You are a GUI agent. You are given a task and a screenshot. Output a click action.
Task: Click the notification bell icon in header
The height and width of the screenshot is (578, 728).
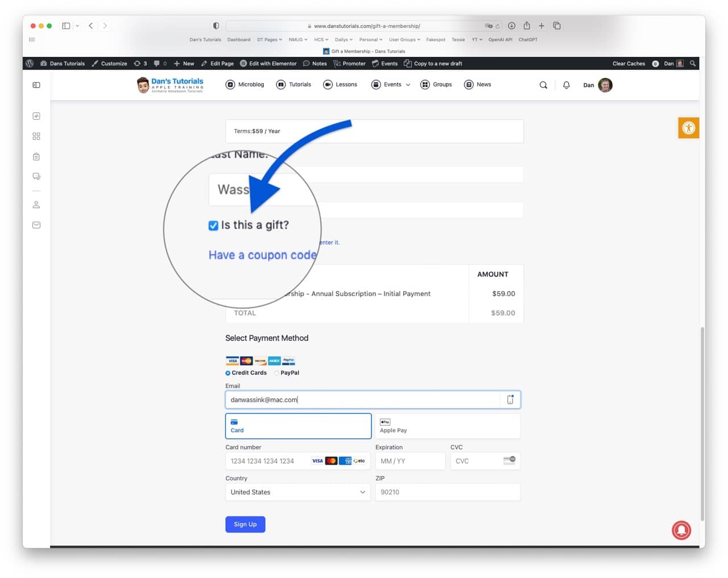pyautogui.click(x=566, y=85)
